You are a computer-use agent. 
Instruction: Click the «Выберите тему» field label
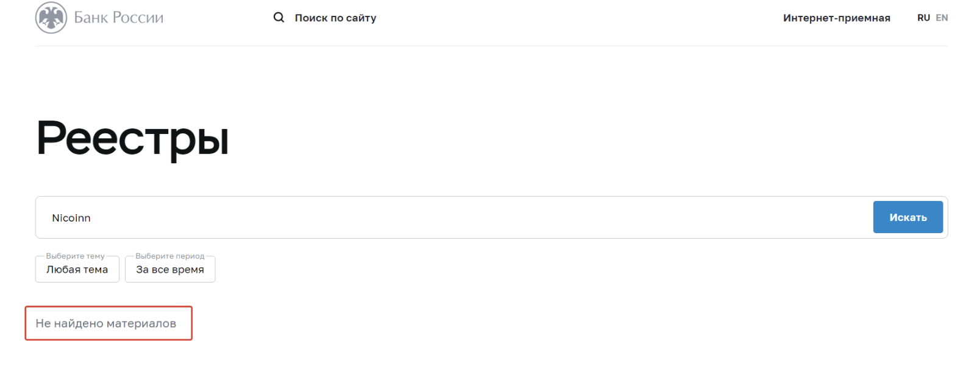click(76, 256)
